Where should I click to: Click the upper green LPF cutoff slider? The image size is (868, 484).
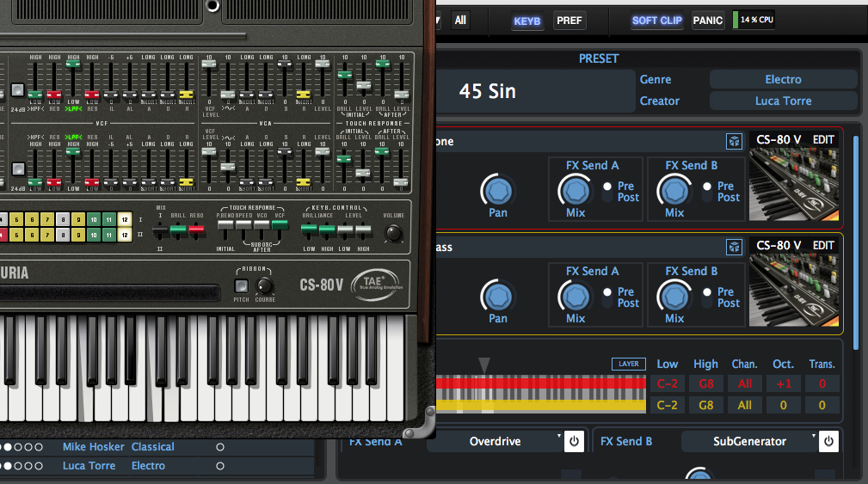pos(73,64)
